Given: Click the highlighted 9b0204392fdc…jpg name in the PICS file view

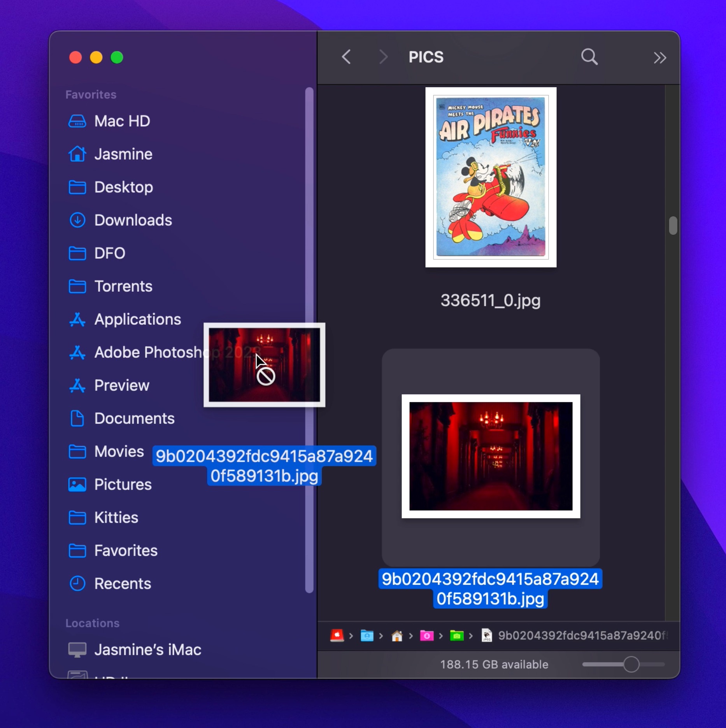Looking at the screenshot, I should point(490,589).
